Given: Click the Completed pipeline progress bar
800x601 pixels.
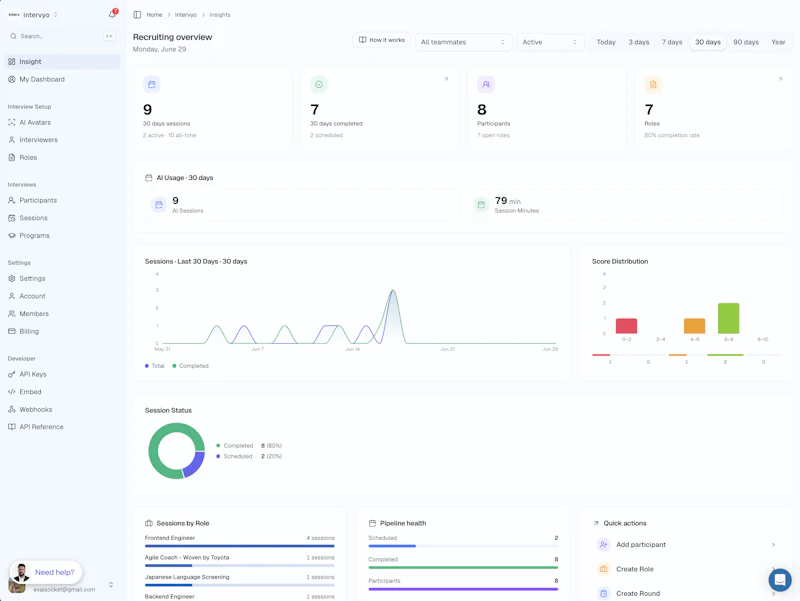Looking at the screenshot, I should click(463, 568).
